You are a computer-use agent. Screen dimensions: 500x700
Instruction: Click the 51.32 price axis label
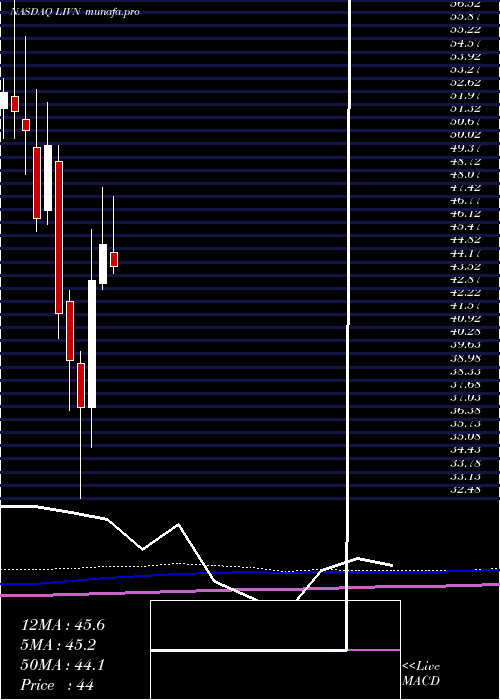pos(466,108)
